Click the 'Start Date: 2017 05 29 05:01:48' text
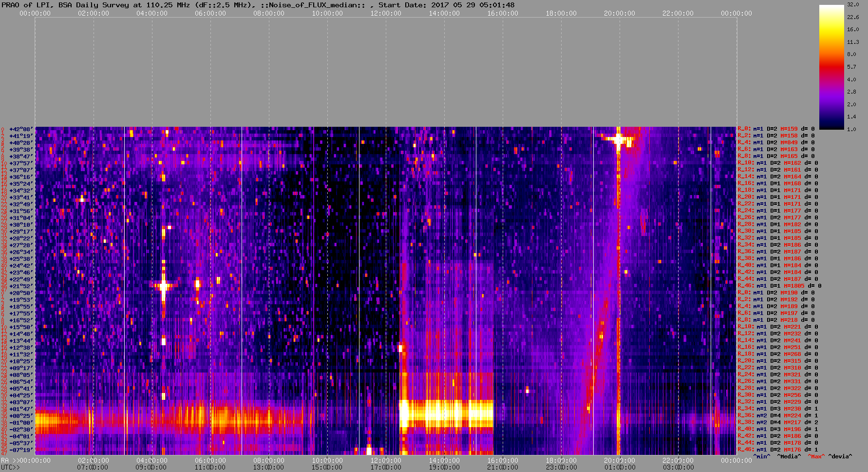The width and height of the screenshot is (868, 472). click(446, 5)
